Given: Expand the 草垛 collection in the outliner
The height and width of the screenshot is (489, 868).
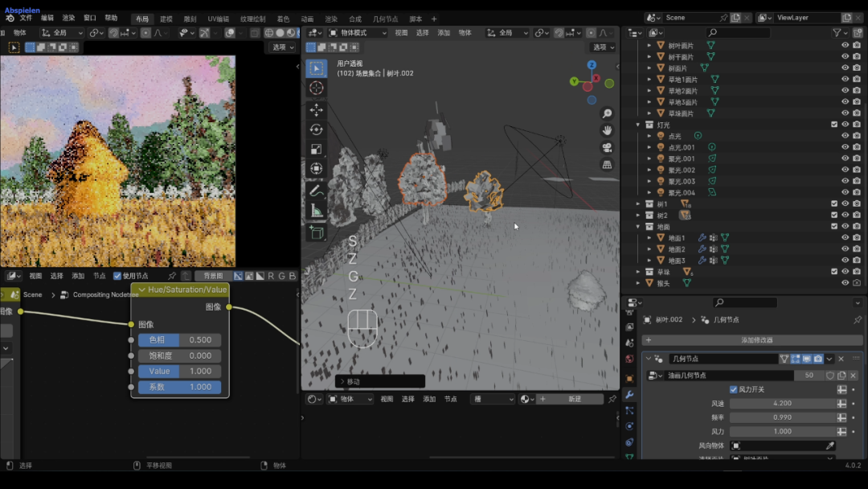Looking at the screenshot, I should click(638, 272).
